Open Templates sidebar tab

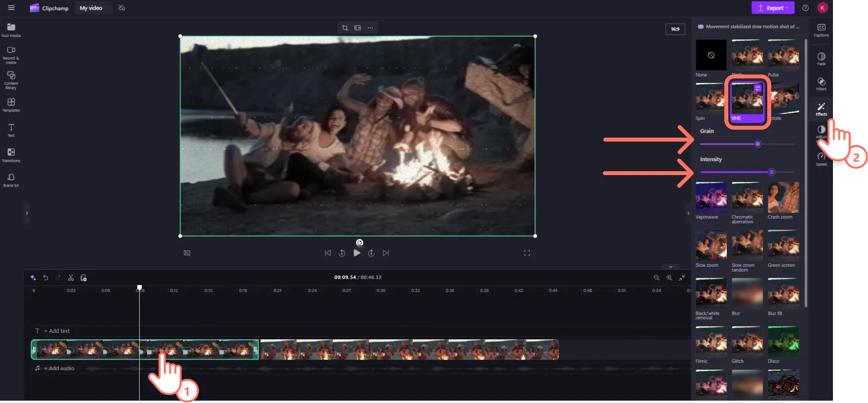coord(11,105)
